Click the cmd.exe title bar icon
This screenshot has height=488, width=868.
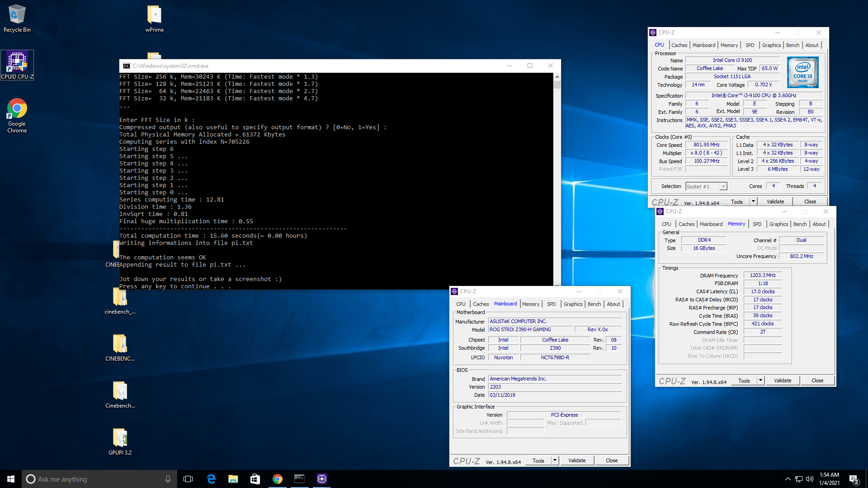click(x=127, y=66)
